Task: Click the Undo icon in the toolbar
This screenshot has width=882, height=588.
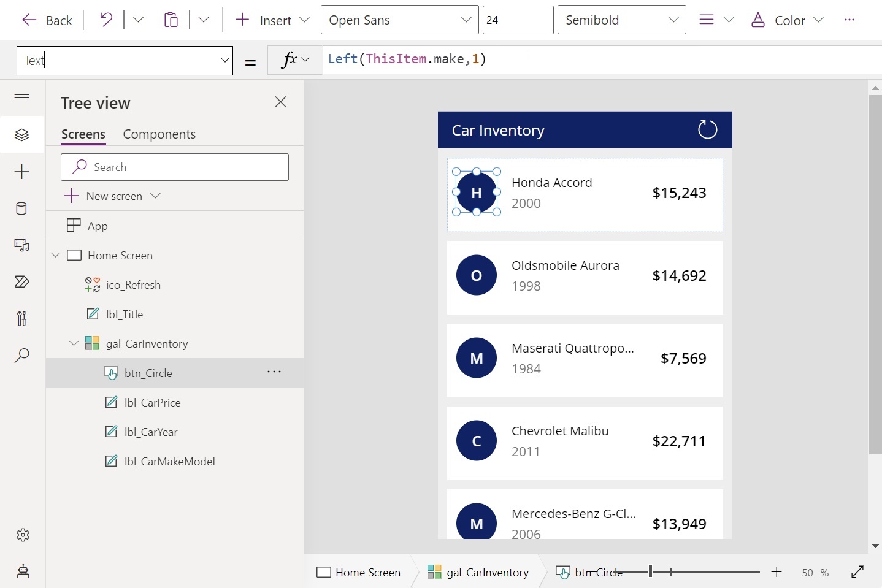Action: (x=106, y=20)
